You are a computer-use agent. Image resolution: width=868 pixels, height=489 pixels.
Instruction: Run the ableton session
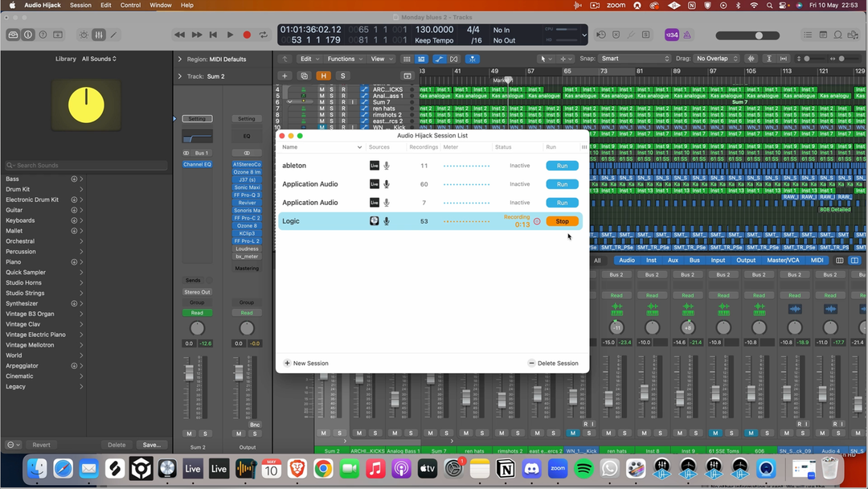(562, 166)
